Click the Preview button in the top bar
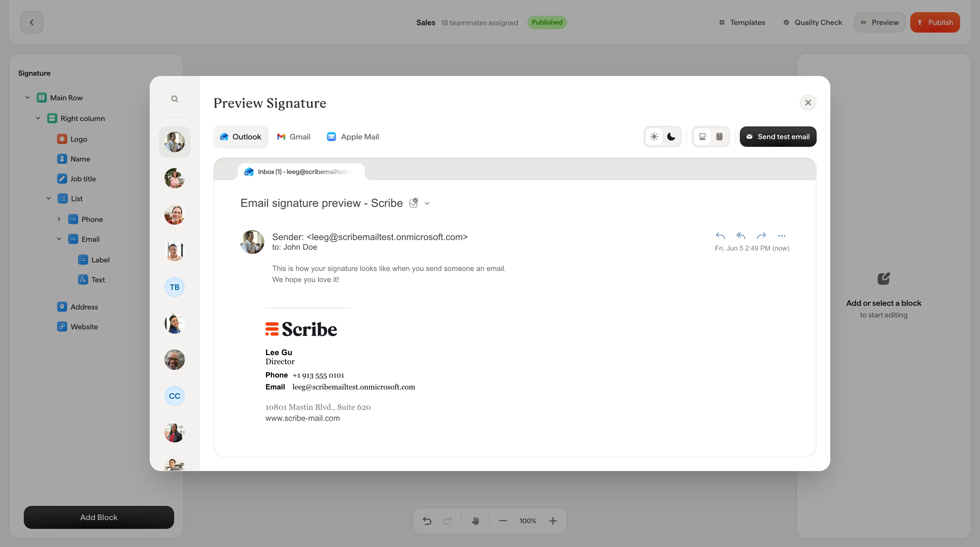The height and width of the screenshot is (547, 980). (880, 22)
